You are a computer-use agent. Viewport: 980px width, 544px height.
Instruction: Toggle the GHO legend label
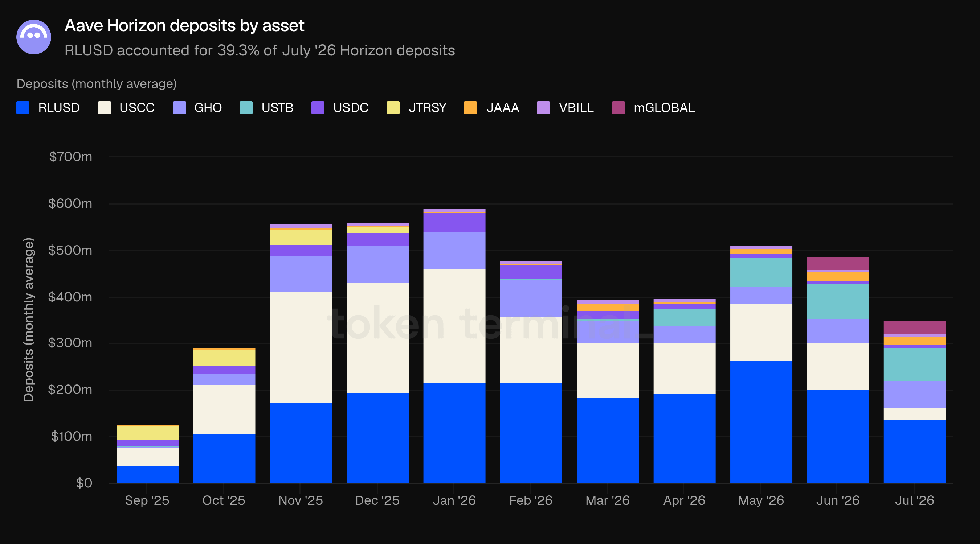tap(208, 108)
